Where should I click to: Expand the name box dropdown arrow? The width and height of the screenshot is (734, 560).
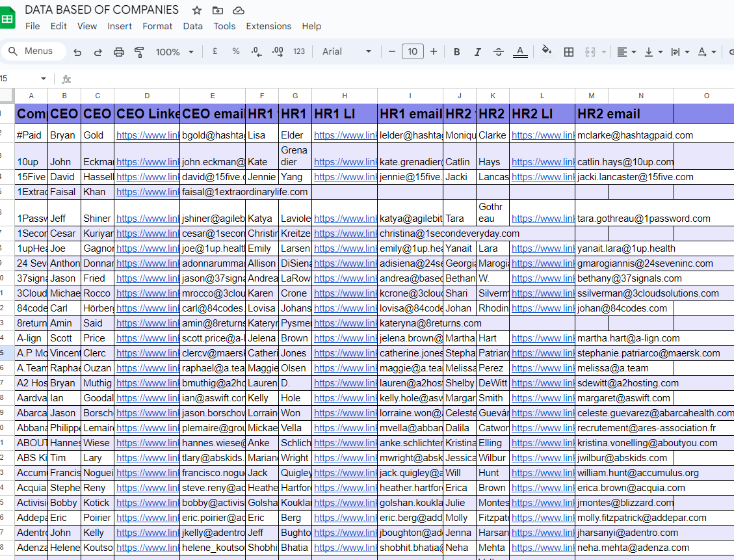point(44,79)
